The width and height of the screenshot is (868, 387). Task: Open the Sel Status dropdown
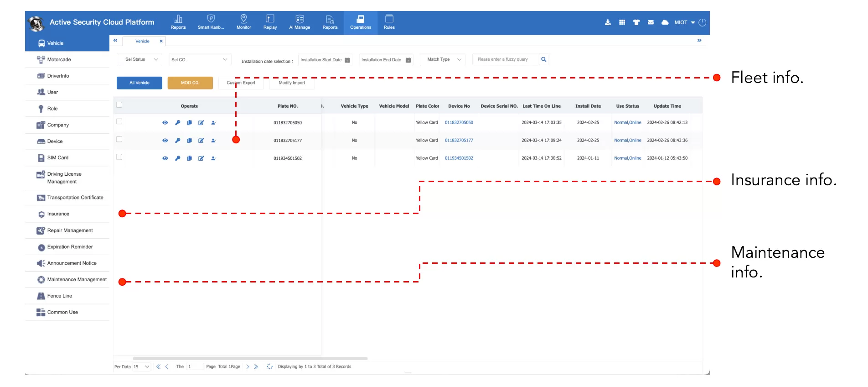(139, 59)
